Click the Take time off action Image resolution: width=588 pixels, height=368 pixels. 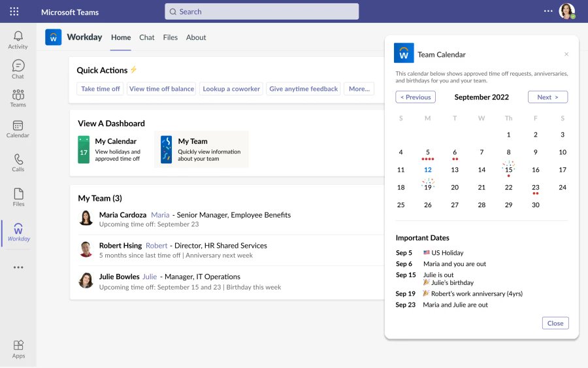pyautogui.click(x=100, y=89)
